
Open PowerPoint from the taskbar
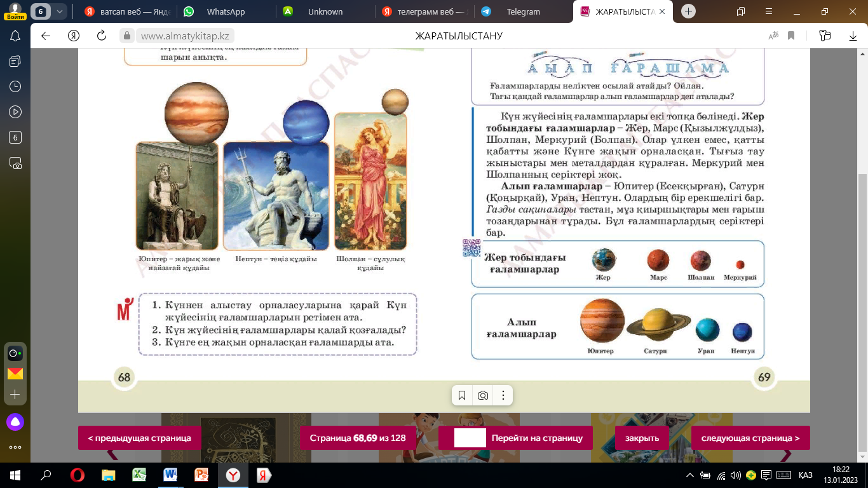201,475
